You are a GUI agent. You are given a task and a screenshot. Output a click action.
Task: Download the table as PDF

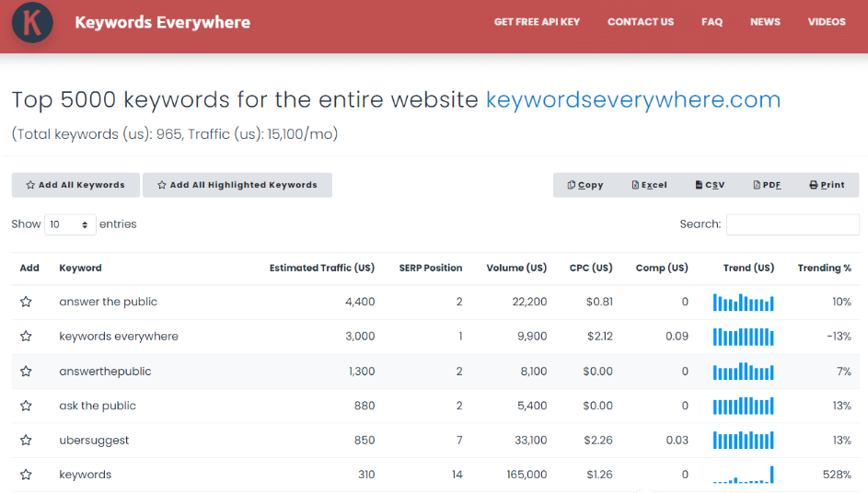coord(766,185)
